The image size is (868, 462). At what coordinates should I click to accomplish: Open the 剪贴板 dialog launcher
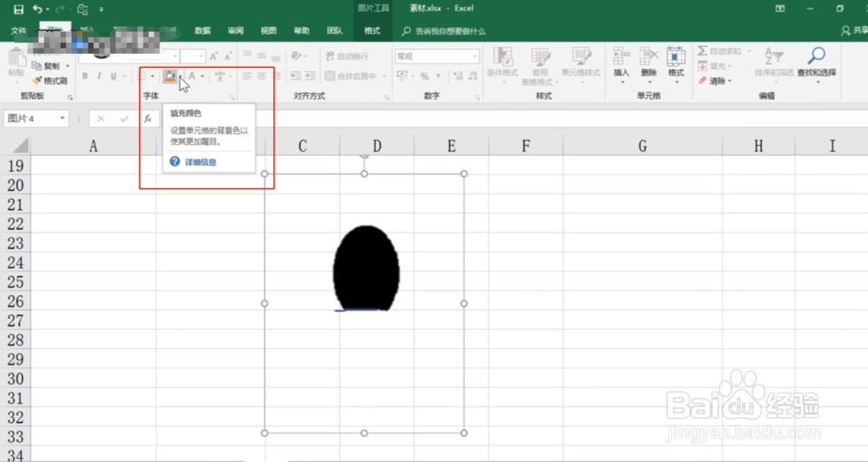[x=70, y=97]
